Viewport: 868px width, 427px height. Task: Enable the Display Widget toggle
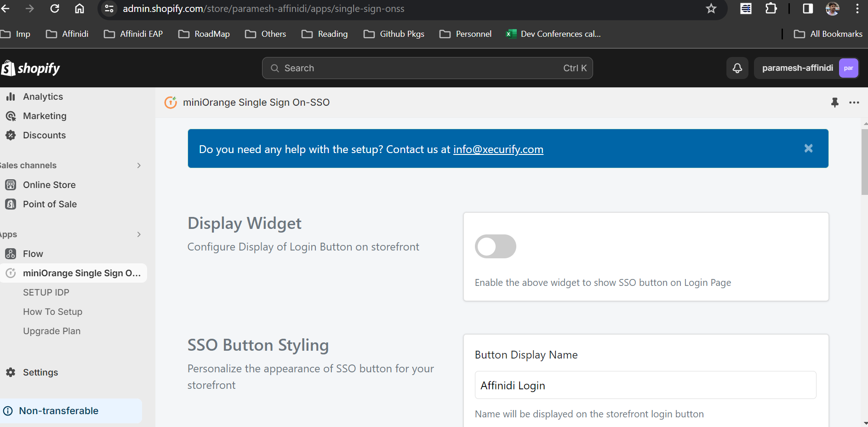click(x=496, y=246)
